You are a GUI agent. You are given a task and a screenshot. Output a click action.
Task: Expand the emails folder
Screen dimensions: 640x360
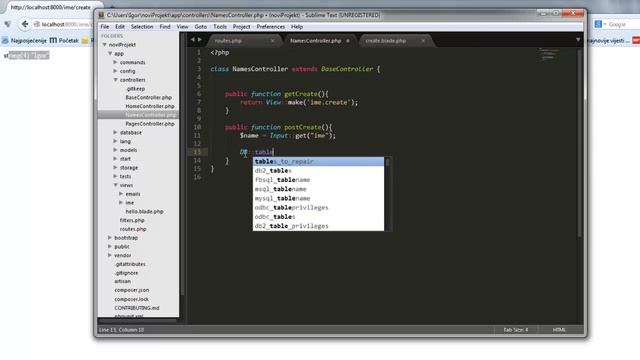click(121, 193)
